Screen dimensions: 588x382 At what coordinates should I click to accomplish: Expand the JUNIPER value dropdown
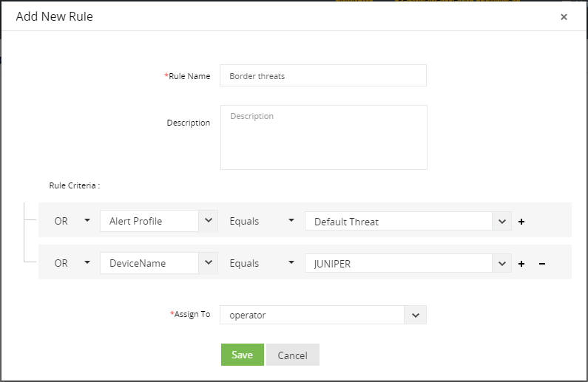(501, 263)
